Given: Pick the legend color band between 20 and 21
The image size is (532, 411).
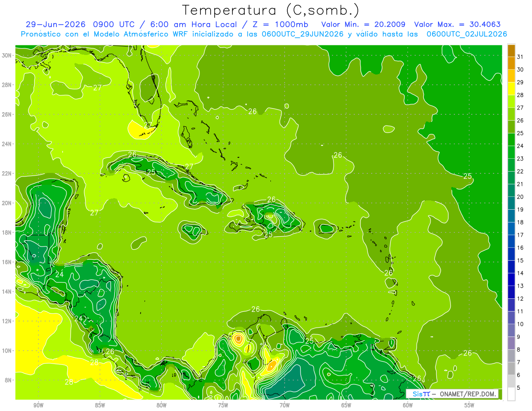Looking at the screenshot, I should coord(511,191).
